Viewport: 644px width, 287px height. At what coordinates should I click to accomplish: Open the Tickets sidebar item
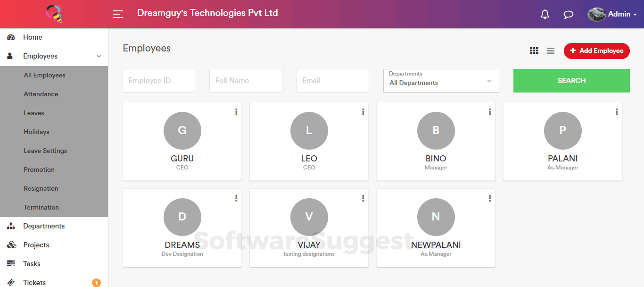[34, 282]
